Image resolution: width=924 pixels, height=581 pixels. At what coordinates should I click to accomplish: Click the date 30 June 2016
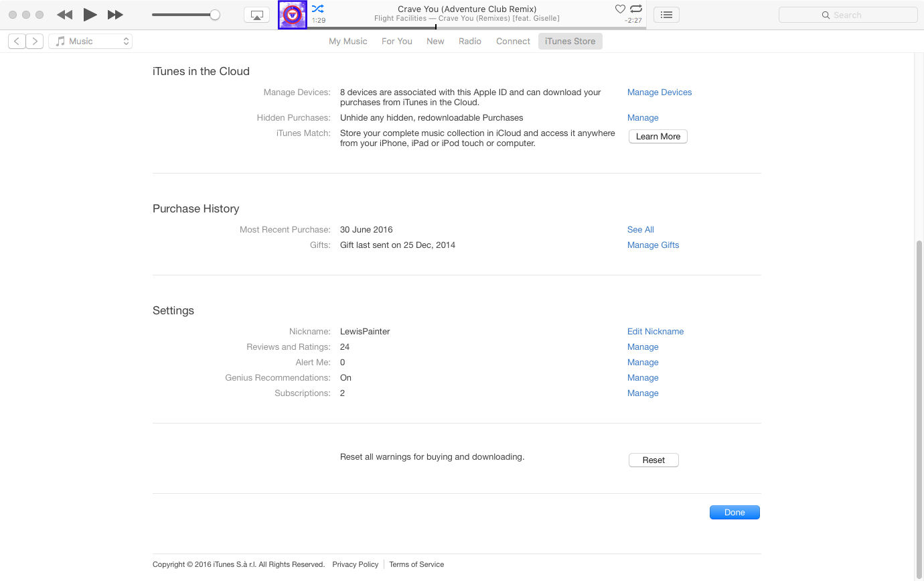click(366, 230)
